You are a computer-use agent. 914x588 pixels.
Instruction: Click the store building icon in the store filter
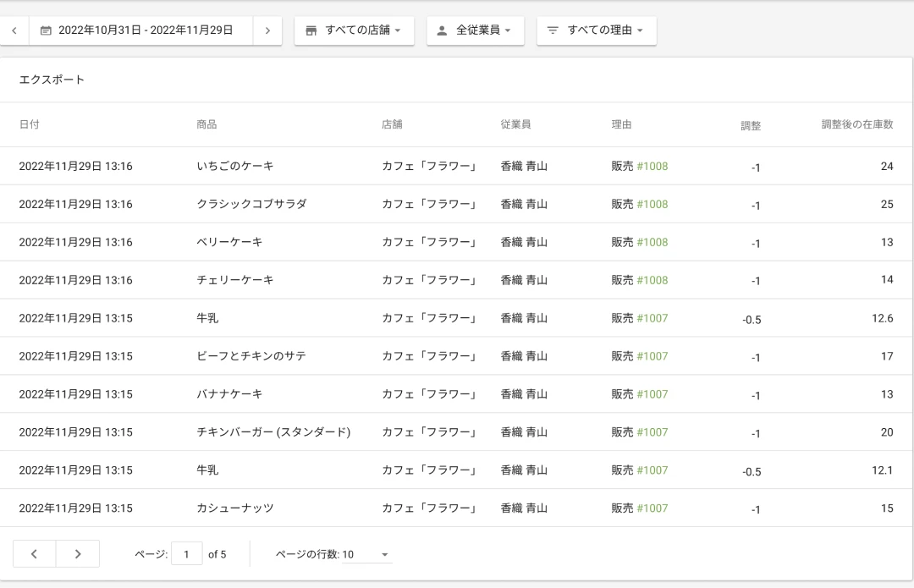[310, 30]
